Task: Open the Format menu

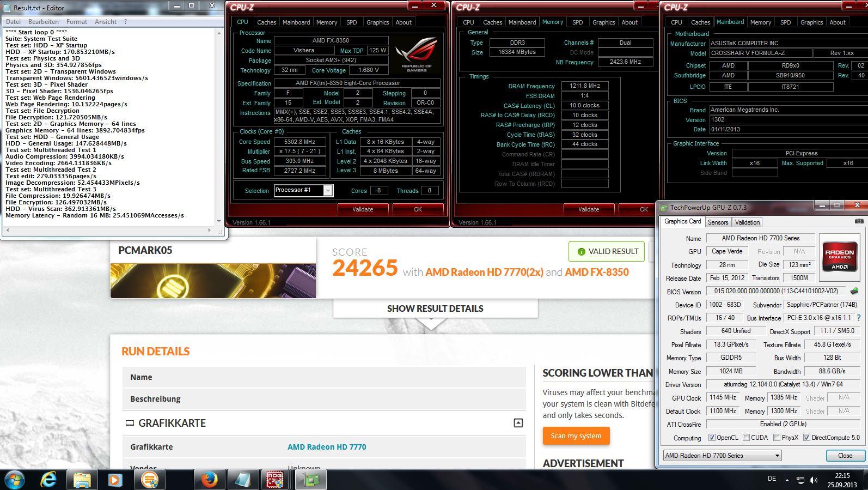Action: (x=77, y=22)
